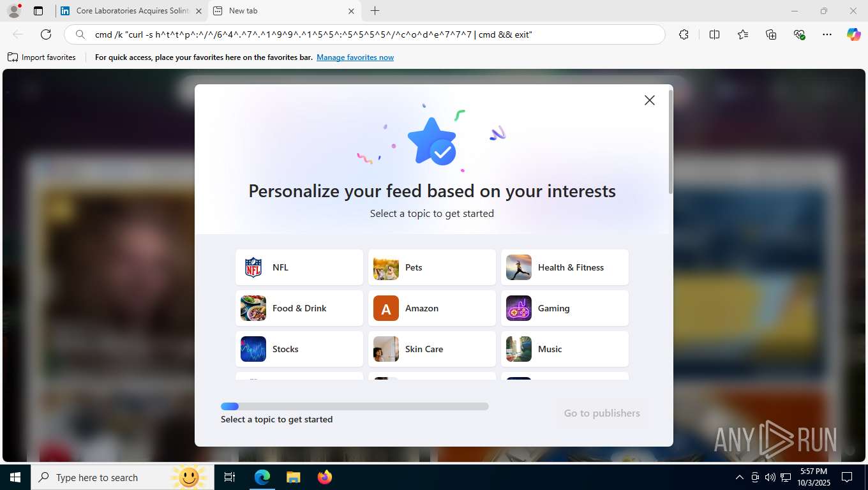Click the dialog vertical scrollbar

click(670, 142)
